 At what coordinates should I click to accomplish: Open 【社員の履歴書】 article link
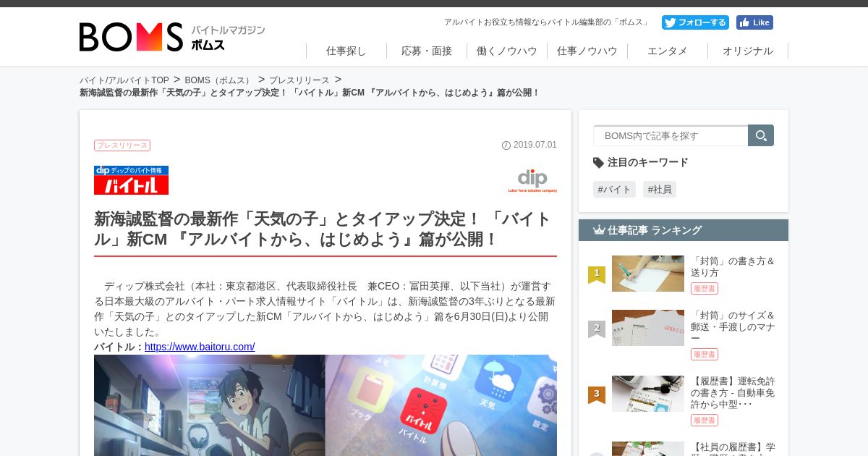pos(733,448)
